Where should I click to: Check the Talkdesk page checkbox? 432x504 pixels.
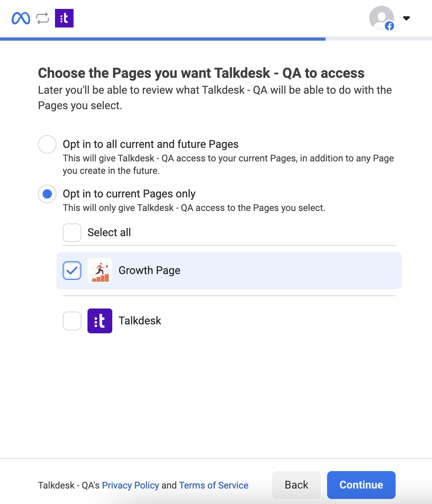[x=72, y=321]
